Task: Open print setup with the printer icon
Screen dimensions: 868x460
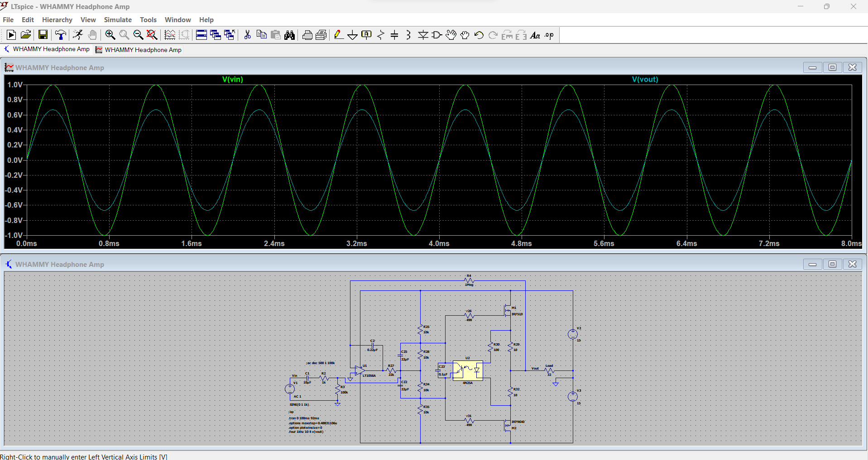Action: [307, 35]
